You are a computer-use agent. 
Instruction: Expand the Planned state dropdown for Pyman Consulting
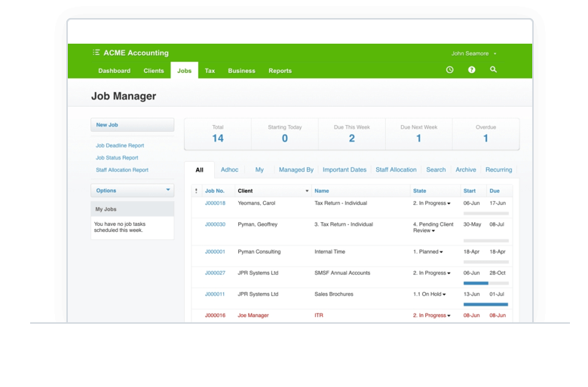click(428, 251)
